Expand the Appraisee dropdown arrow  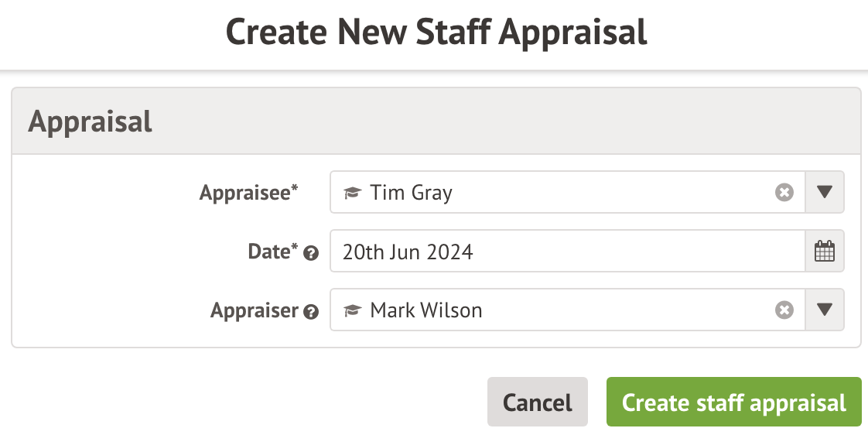[825, 193]
